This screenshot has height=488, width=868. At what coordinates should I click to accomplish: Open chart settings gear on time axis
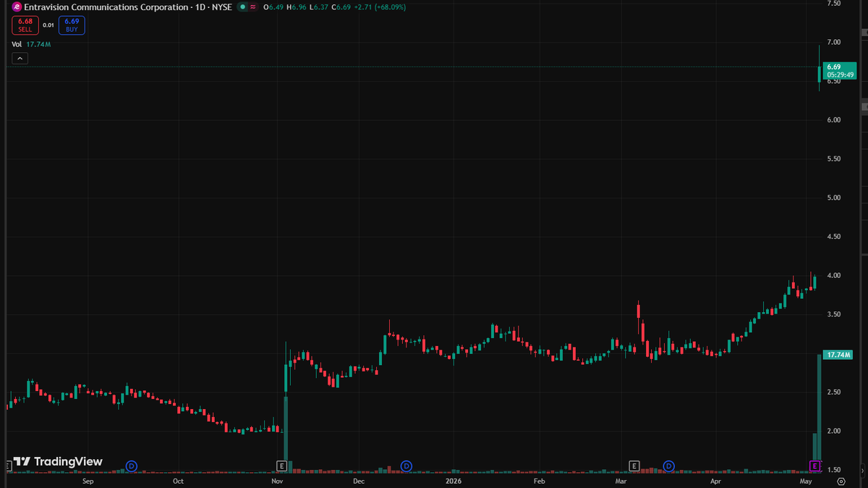click(841, 480)
